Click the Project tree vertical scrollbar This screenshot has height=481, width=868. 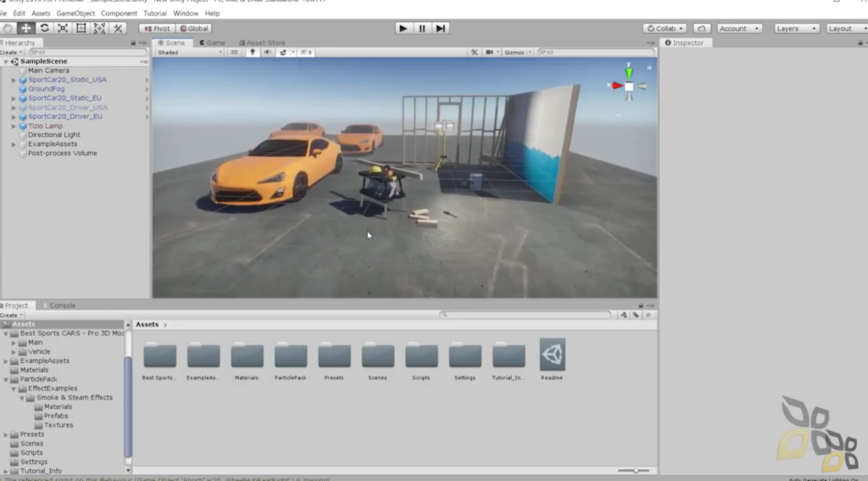128,407
